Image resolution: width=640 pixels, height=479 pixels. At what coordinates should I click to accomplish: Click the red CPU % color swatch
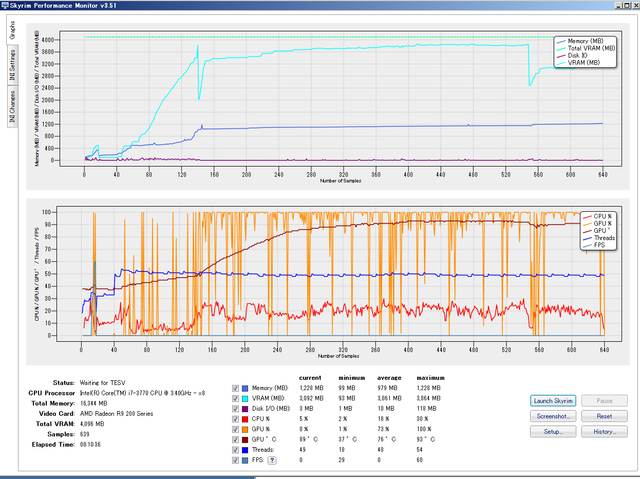pos(245,419)
